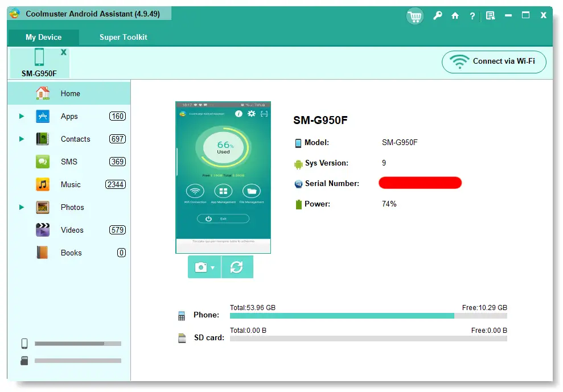Click the sidebar phone storage mini bar
This screenshot has width=563, height=392.
tap(78, 344)
